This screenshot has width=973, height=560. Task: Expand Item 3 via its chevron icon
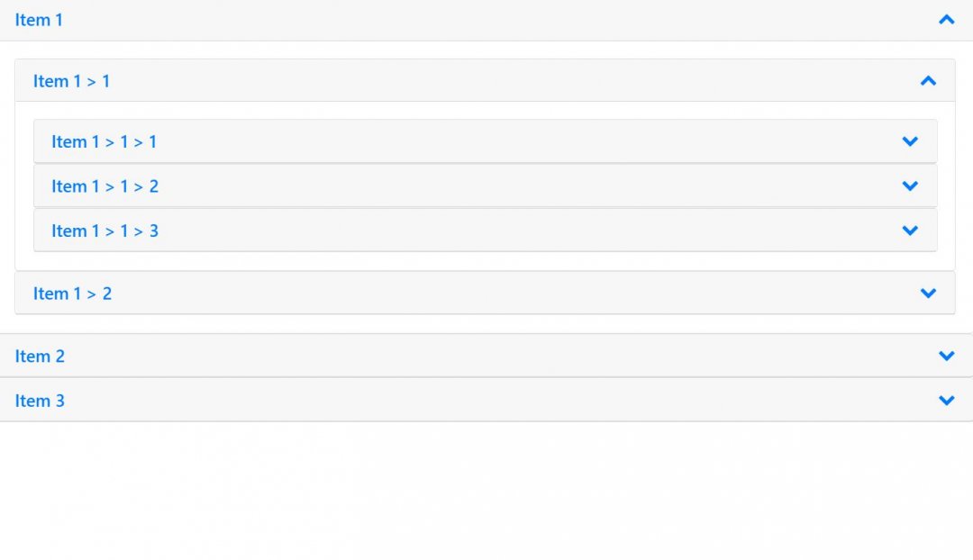tap(946, 401)
